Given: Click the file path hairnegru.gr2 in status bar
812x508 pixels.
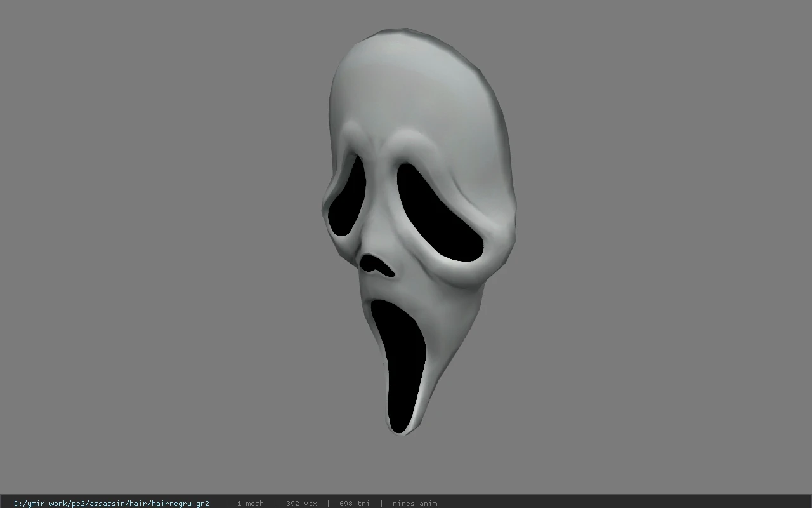Looking at the screenshot, I should [112, 504].
